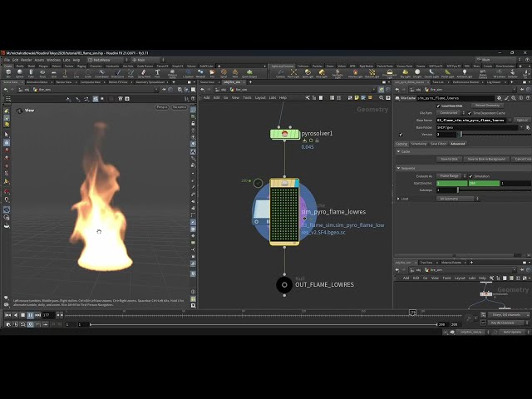This screenshot has width=532, height=399.
Task: Select the Tube shelf tool
Action: [x=31, y=73]
